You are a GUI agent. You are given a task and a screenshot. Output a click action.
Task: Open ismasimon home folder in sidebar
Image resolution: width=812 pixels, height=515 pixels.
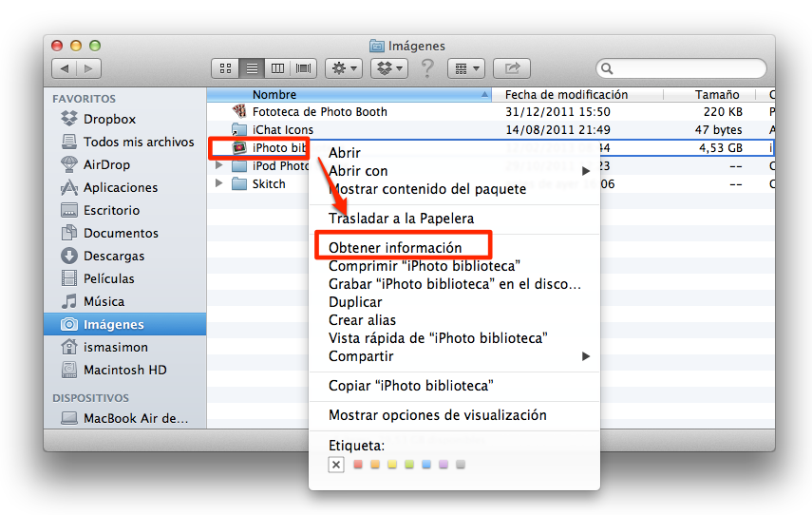coord(115,347)
